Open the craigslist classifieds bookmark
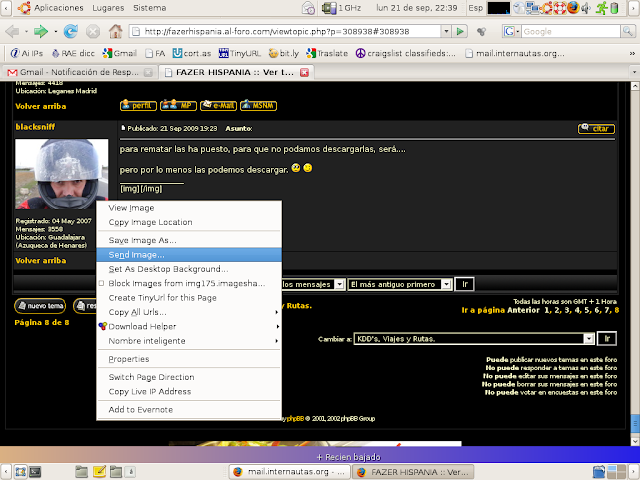Screen dimensions: 640x480 point(406,53)
